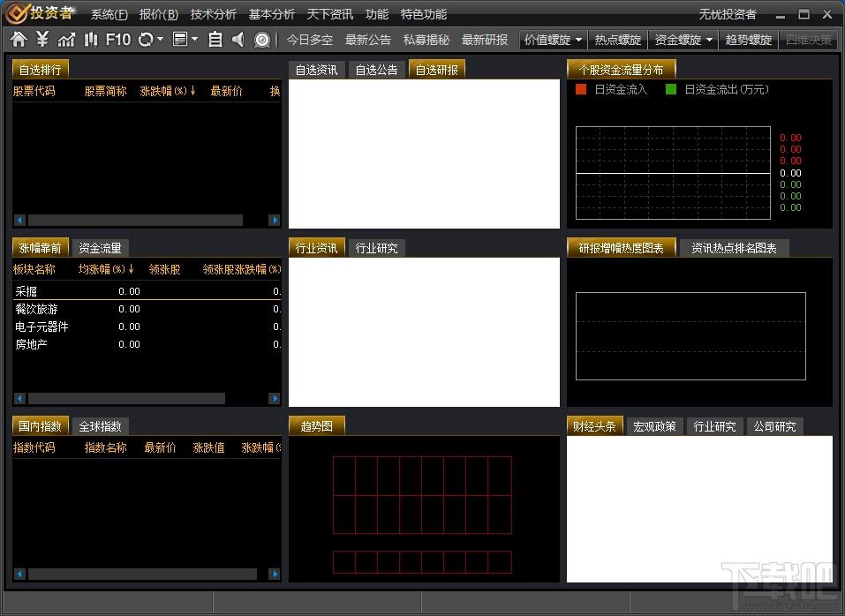The image size is (845, 616).
Task: Click the refresh cycle icon
Action: pyautogui.click(x=146, y=40)
